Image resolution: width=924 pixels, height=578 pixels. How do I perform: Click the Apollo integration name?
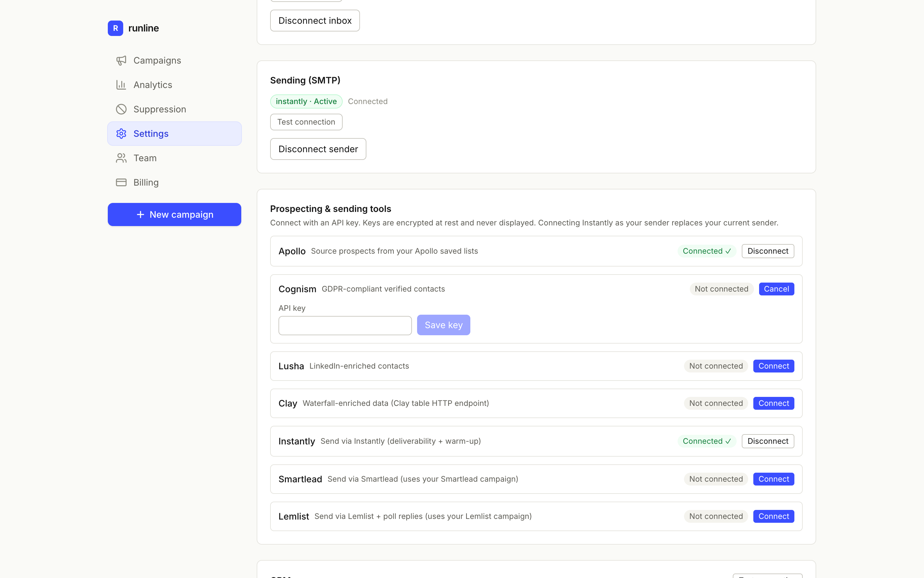[292, 251]
